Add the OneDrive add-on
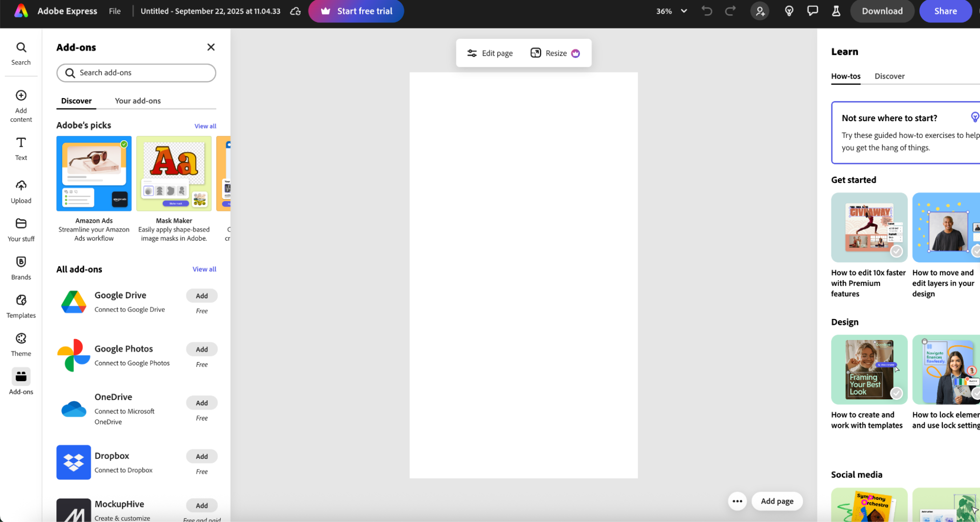Viewport: 980px width, 522px height. coord(201,403)
